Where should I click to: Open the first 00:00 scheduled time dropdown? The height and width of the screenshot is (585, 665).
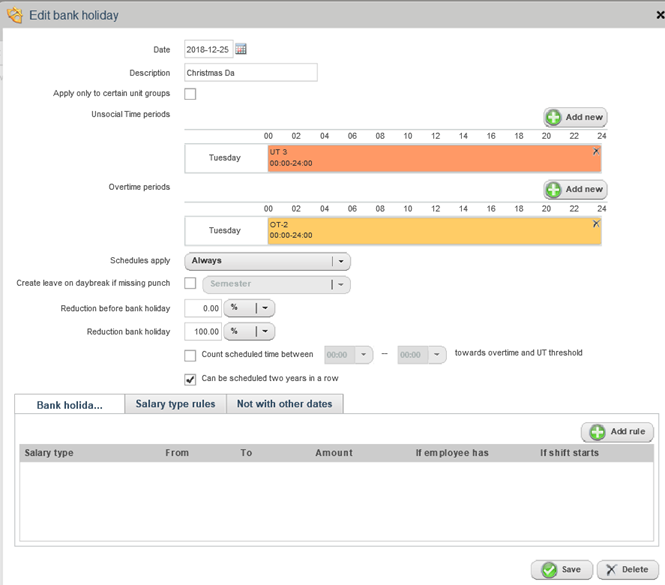(349, 355)
